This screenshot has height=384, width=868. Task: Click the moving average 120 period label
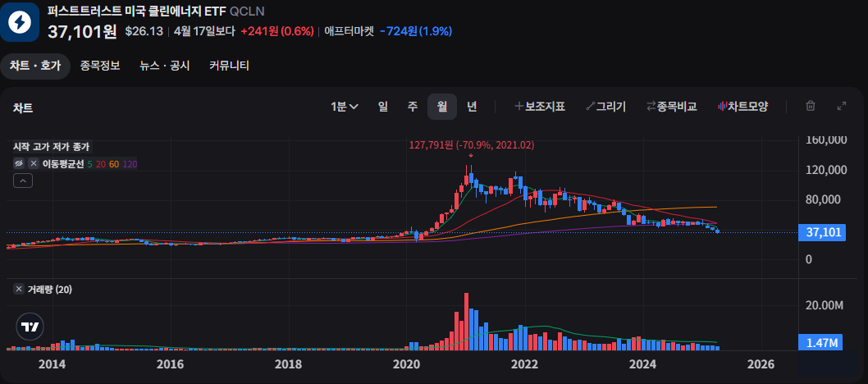(130, 164)
